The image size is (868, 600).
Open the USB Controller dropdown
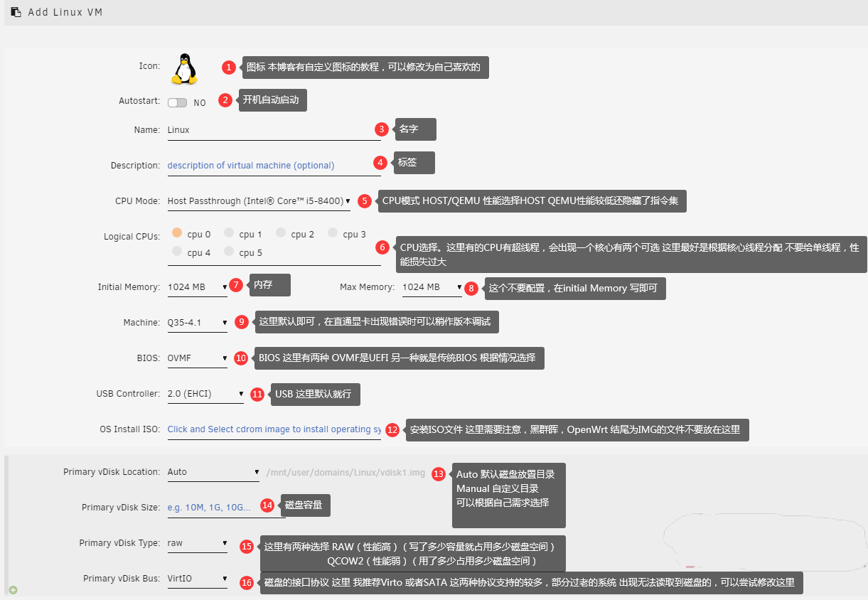[205, 394]
